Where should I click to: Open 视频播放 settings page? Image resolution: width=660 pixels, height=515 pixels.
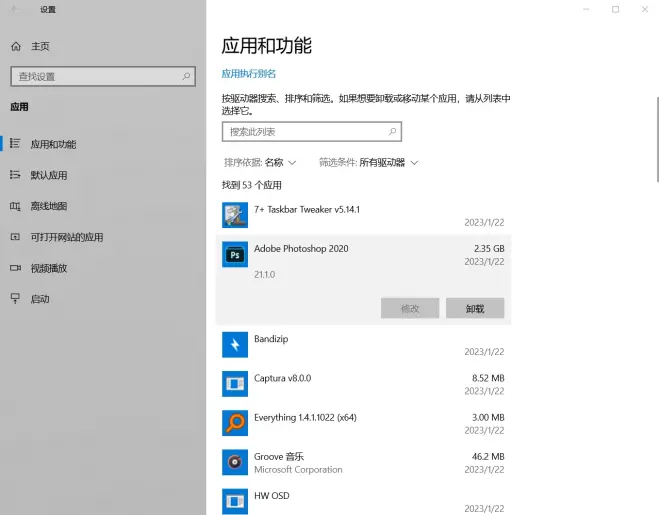(x=103, y=268)
